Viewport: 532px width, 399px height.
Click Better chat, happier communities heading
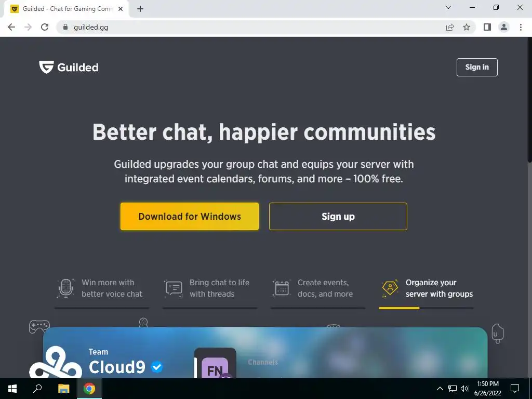(x=264, y=132)
